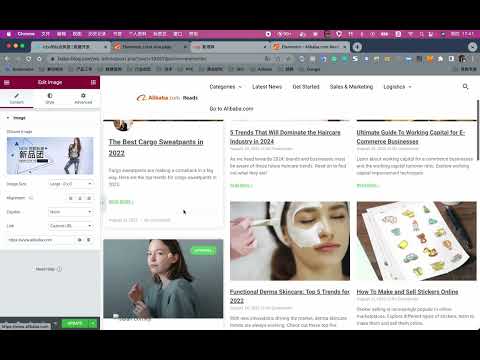
Task: Click the browser reload icon
Action: coord(28,59)
